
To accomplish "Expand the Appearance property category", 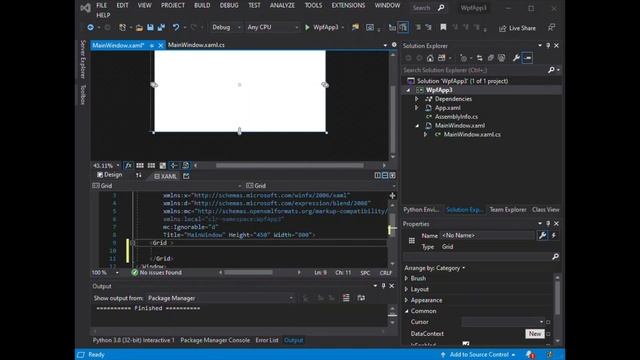I will tap(407, 300).
